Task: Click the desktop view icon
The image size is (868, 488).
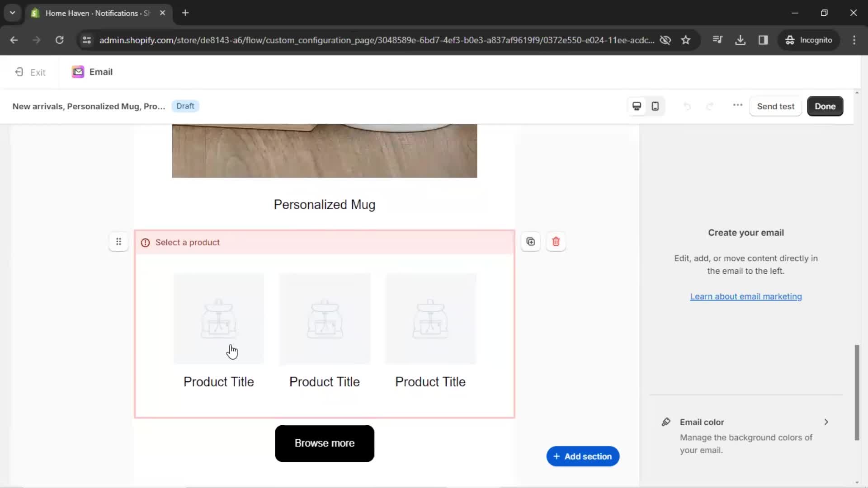Action: pos(637,106)
